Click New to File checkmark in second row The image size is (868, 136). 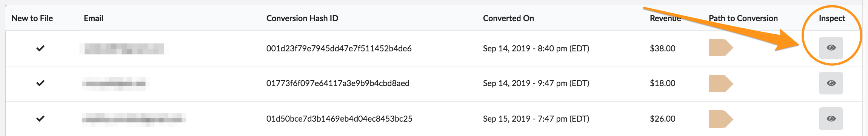pyautogui.click(x=40, y=83)
